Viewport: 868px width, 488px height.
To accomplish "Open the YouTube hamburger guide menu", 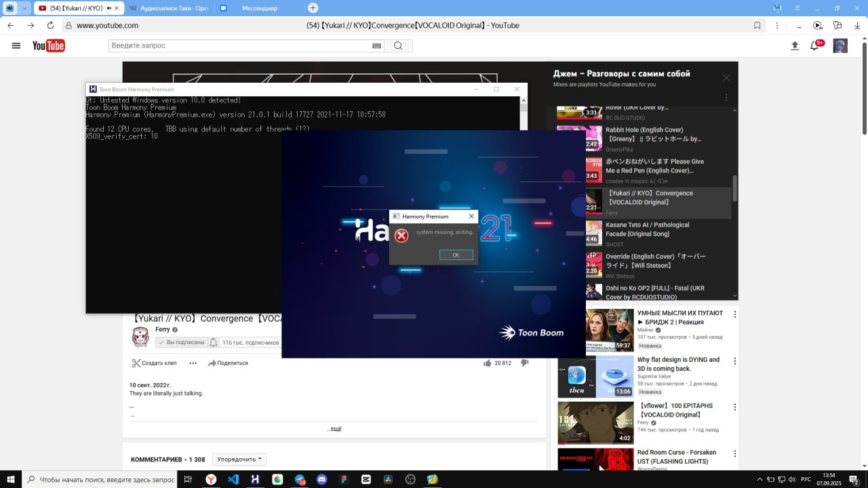I will [x=16, y=45].
